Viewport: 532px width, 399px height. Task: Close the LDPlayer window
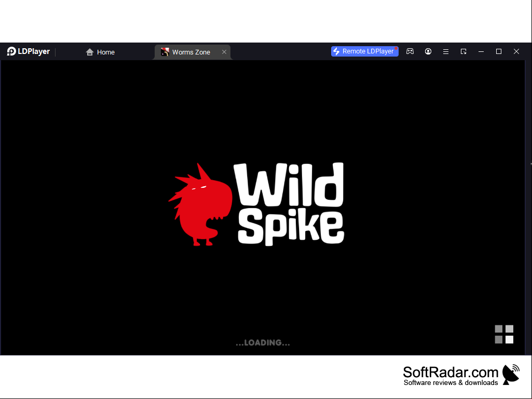[x=516, y=51]
